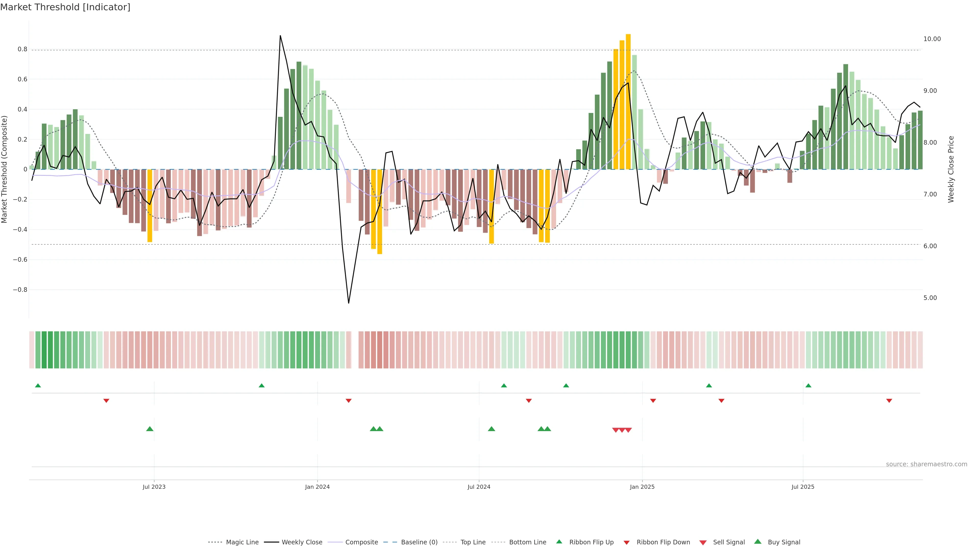Click the Buy Signal legend green triangle

click(758, 542)
